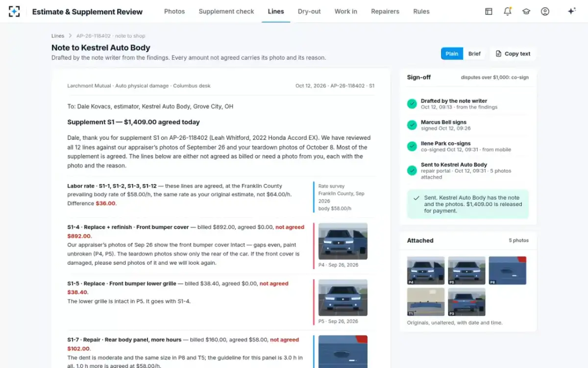
Task: Switch note style to Brief
Action: click(474, 53)
